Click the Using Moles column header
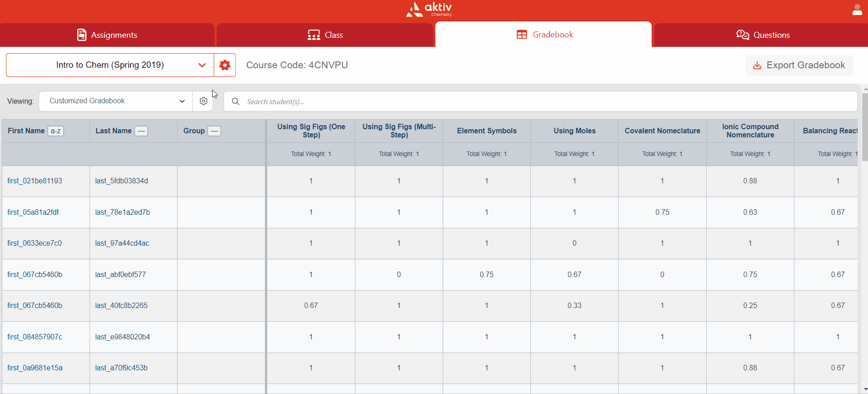 click(574, 131)
